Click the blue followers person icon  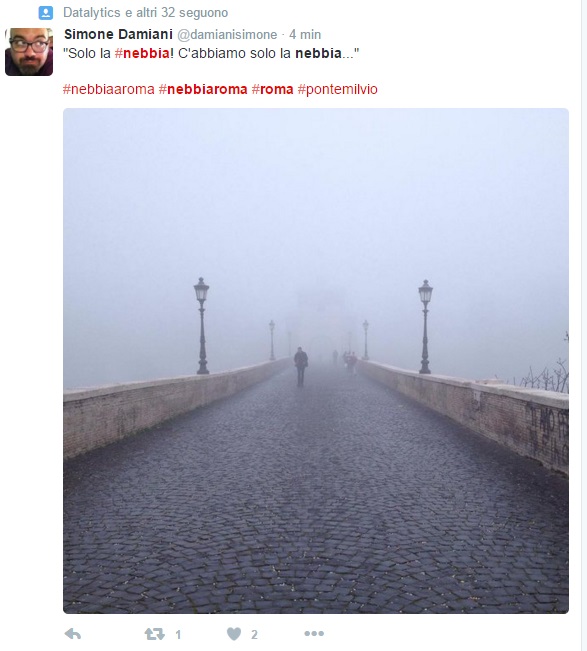pyautogui.click(x=46, y=13)
